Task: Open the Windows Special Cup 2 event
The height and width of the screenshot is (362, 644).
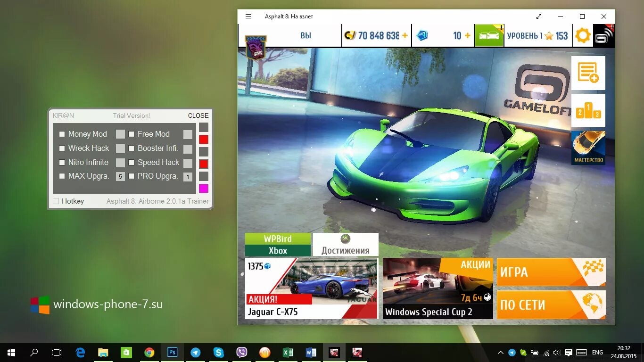Action: tap(438, 288)
